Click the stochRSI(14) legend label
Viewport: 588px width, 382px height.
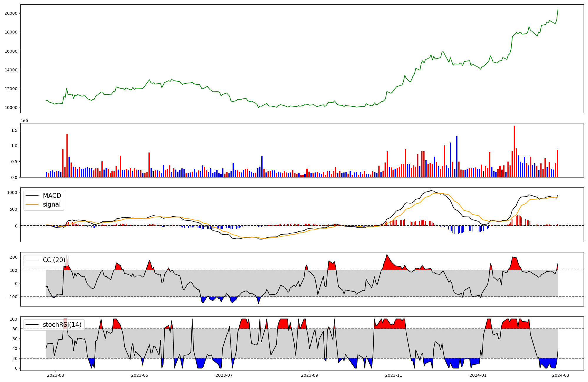62,324
